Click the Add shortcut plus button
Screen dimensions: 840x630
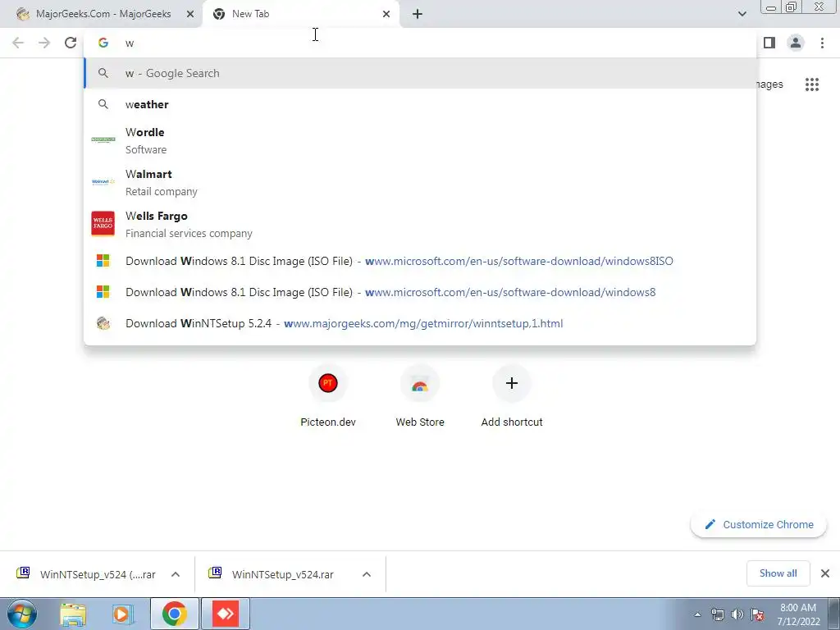(x=512, y=383)
